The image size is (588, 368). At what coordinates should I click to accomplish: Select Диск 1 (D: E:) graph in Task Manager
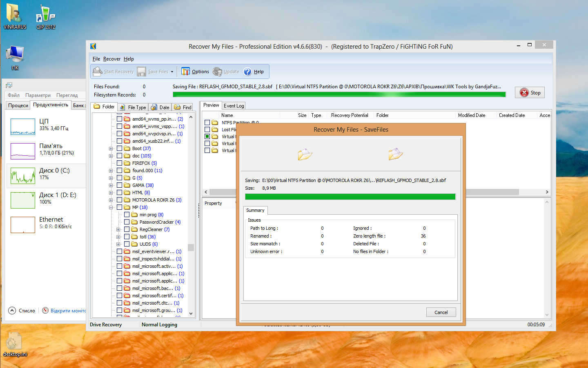(23, 200)
